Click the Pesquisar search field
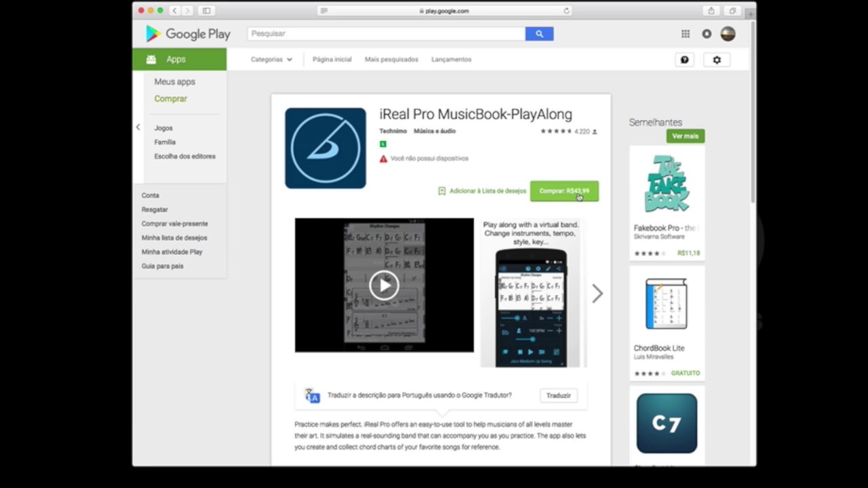 (387, 34)
